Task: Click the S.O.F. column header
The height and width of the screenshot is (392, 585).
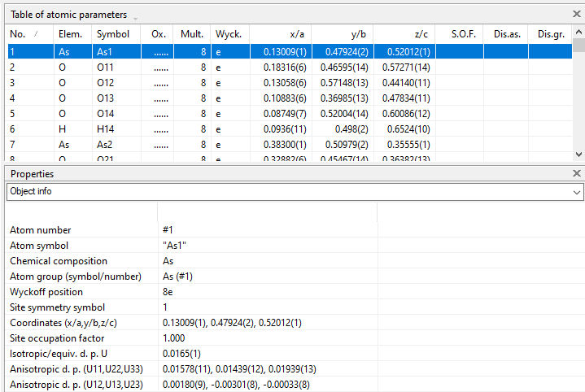Action: (462, 34)
